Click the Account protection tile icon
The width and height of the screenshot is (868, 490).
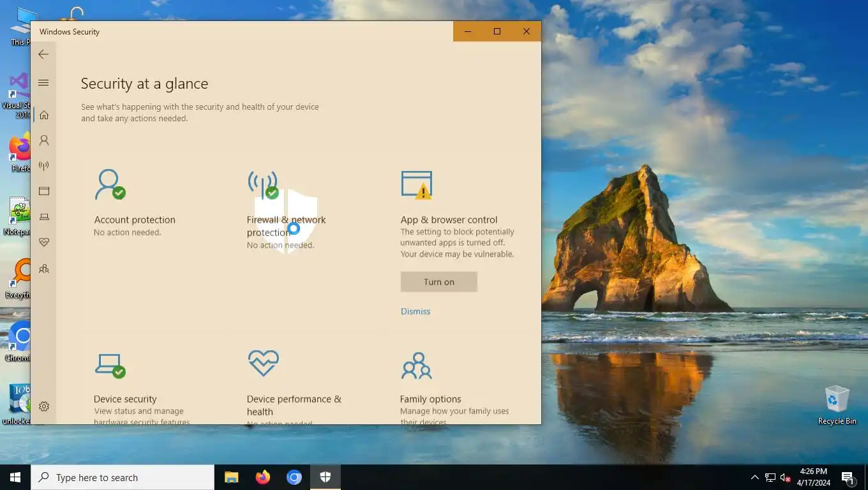[x=110, y=184]
